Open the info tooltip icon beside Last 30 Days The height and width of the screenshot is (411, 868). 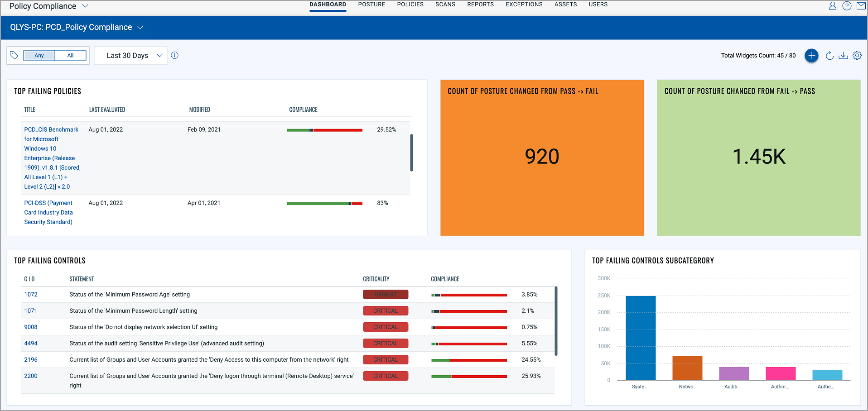175,55
